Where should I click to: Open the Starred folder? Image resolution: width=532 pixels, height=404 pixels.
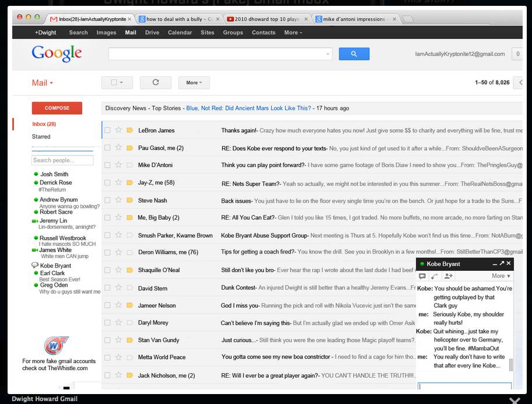point(41,137)
